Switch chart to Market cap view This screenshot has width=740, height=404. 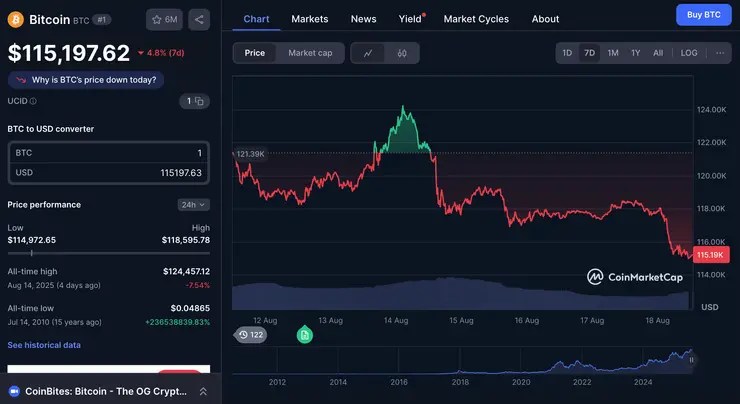tap(310, 53)
